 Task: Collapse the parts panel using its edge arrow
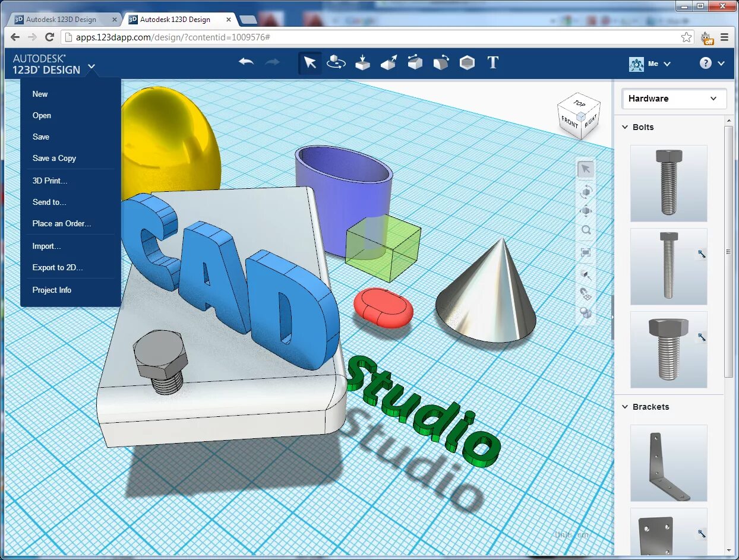coord(612,318)
